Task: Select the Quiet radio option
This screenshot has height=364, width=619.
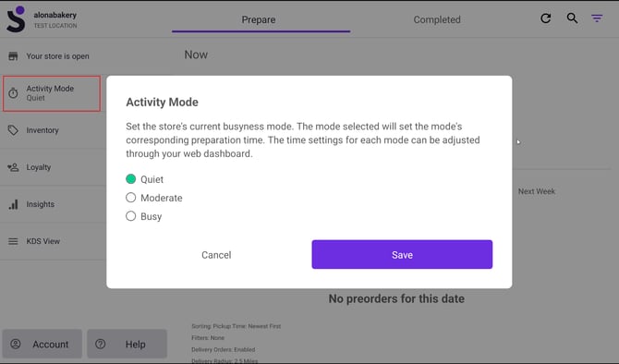Action: [130, 179]
